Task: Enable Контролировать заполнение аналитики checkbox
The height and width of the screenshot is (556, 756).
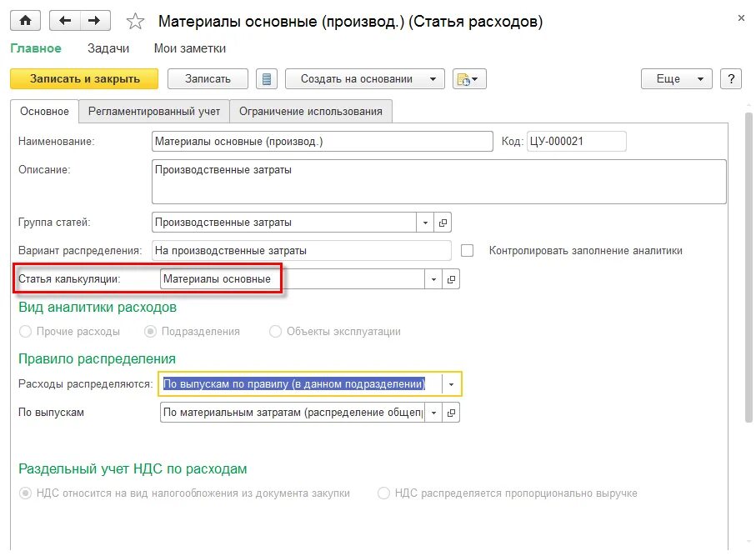Action: 467,249
